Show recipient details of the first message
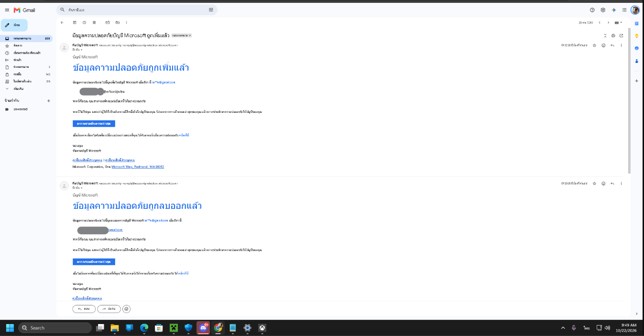This screenshot has height=336, width=644. click(x=81, y=50)
